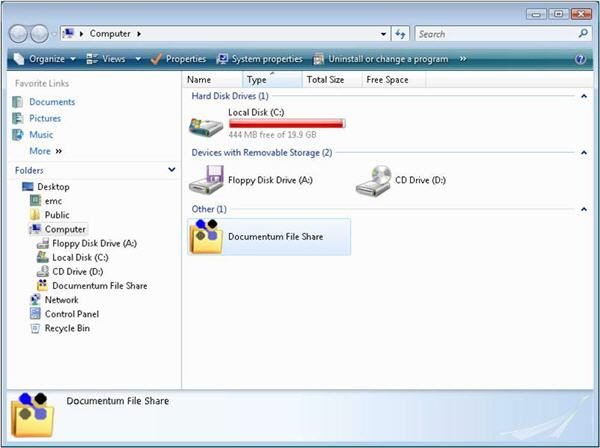
Task: Collapse the Hard Disk Drives group
Action: [584, 96]
